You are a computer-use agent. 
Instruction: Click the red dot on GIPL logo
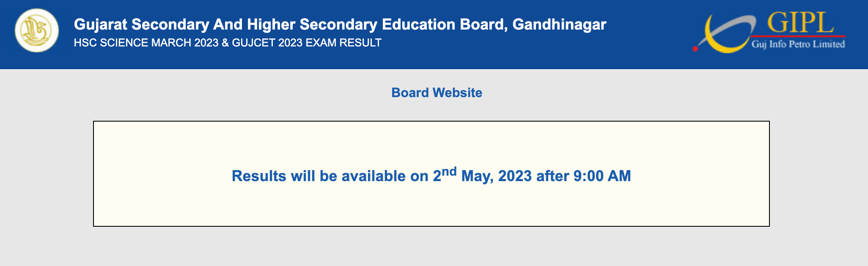(695, 49)
